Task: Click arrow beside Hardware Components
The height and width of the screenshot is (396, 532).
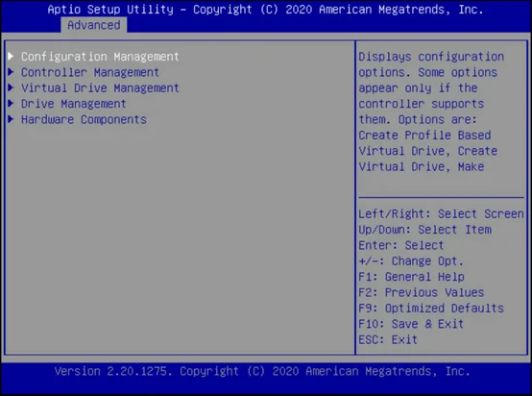Action: pos(11,119)
